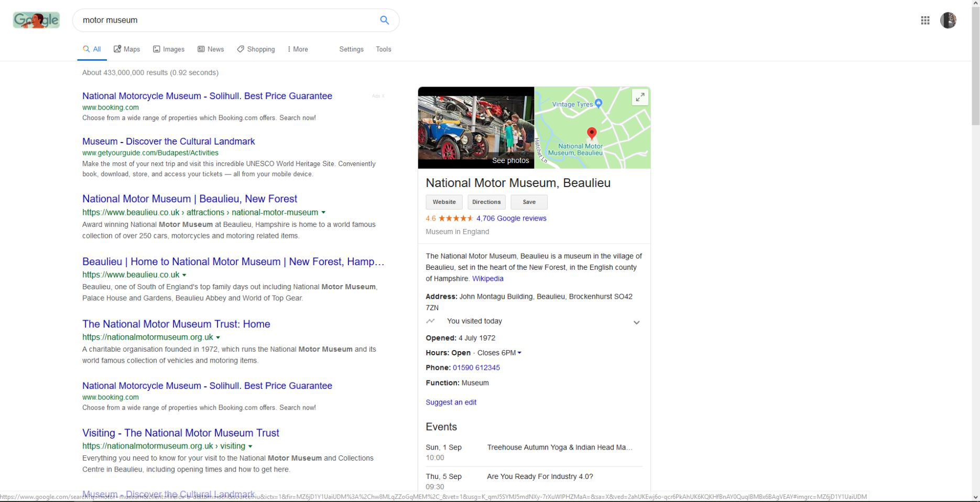Expand the map with the fullscreen arrows icon

click(640, 97)
